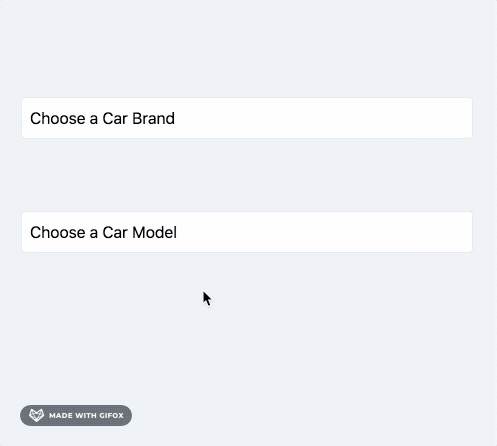Click the Gifox fox logo icon
The image size is (497, 446).
click(x=36, y=415)
